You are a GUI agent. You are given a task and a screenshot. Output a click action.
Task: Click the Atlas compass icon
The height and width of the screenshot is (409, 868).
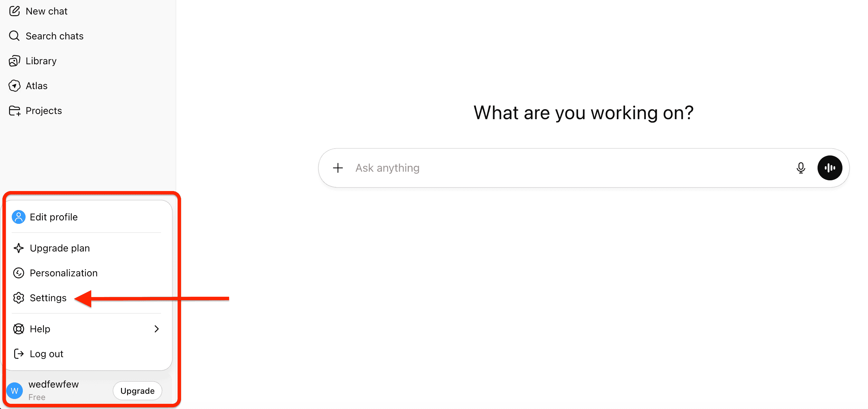(x=14, y=86)
